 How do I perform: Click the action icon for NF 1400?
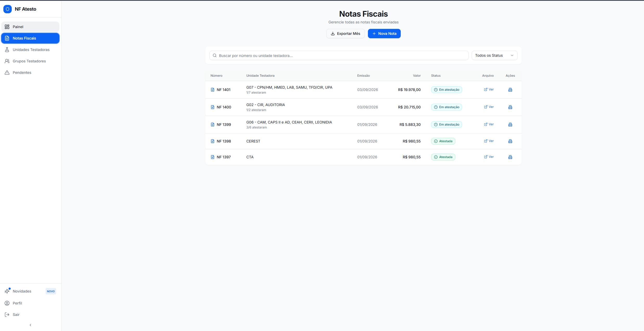[x=510, y=107]
